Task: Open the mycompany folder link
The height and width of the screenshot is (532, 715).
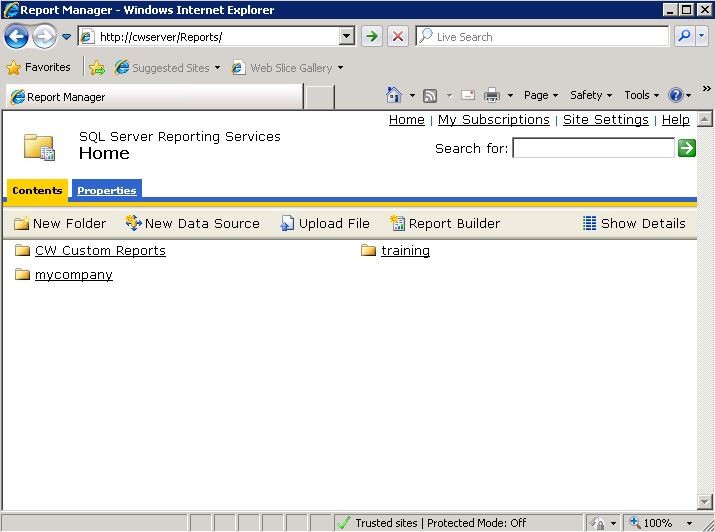Action: point(74,275)
